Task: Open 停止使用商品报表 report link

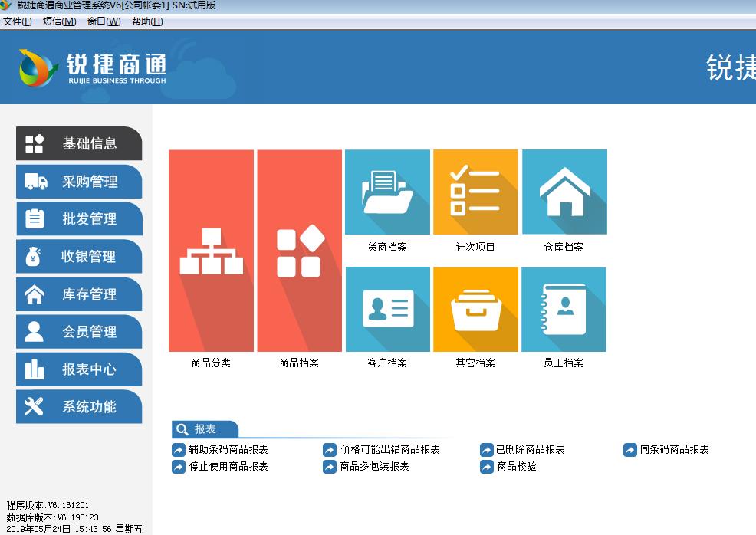Action: 228,467
